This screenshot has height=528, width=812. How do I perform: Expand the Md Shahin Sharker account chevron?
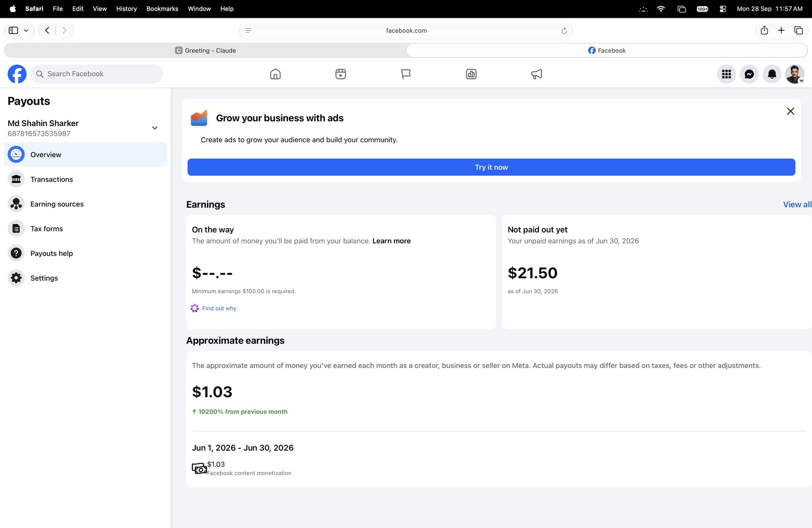tap(155, 128)
